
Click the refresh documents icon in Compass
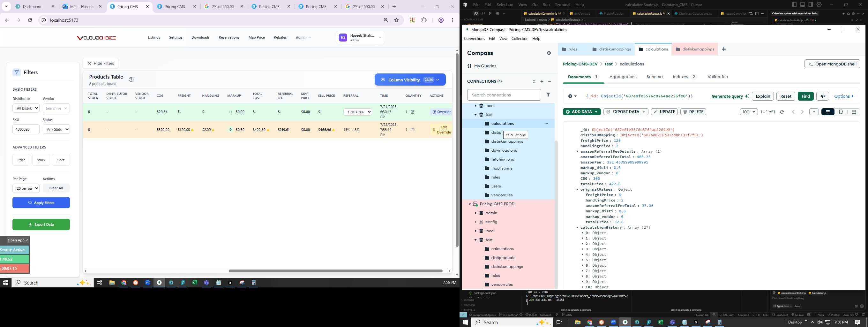(x=782, y=112)
